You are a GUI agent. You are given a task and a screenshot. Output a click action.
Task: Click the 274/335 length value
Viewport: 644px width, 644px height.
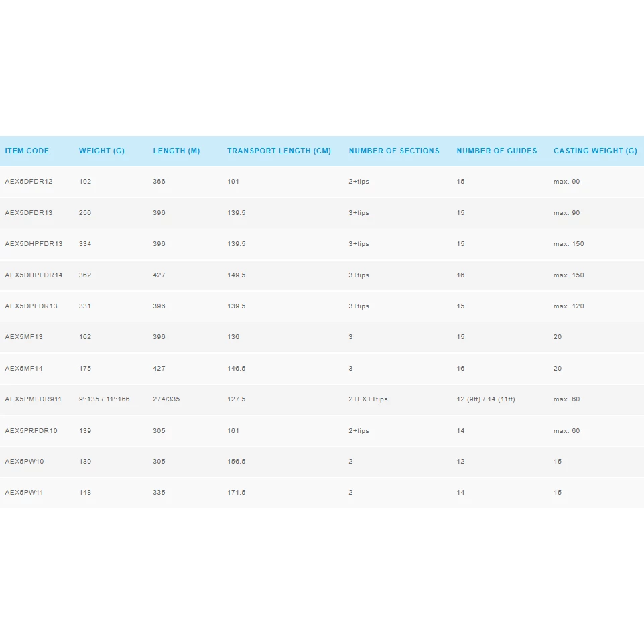[166, 399]
